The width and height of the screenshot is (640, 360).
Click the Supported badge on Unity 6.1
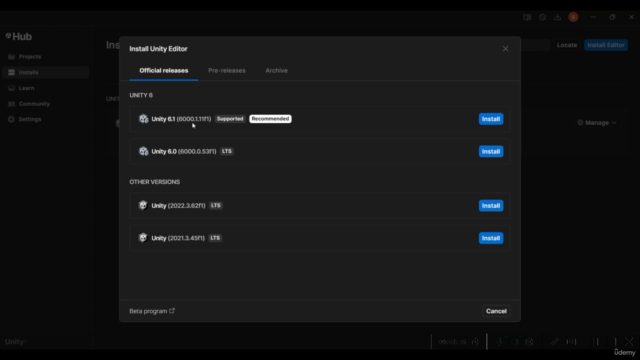pos(230,119)
